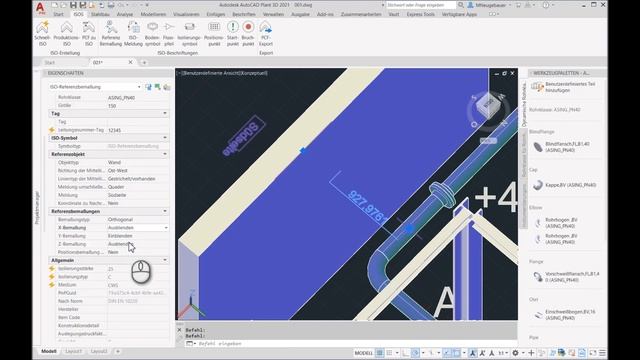The width and height of the screenshot is (640, 360).
Task: Open the Produktions-ISO tool
Action: point(67,33)
